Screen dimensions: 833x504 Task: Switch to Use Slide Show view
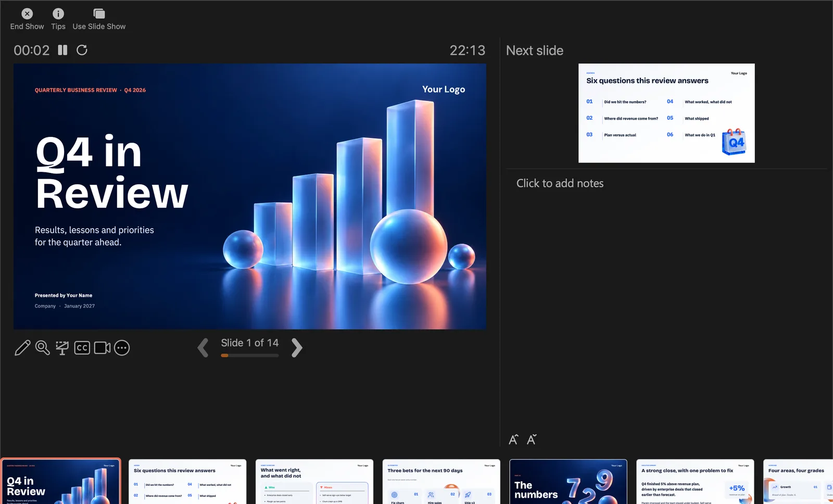point(99,19)
